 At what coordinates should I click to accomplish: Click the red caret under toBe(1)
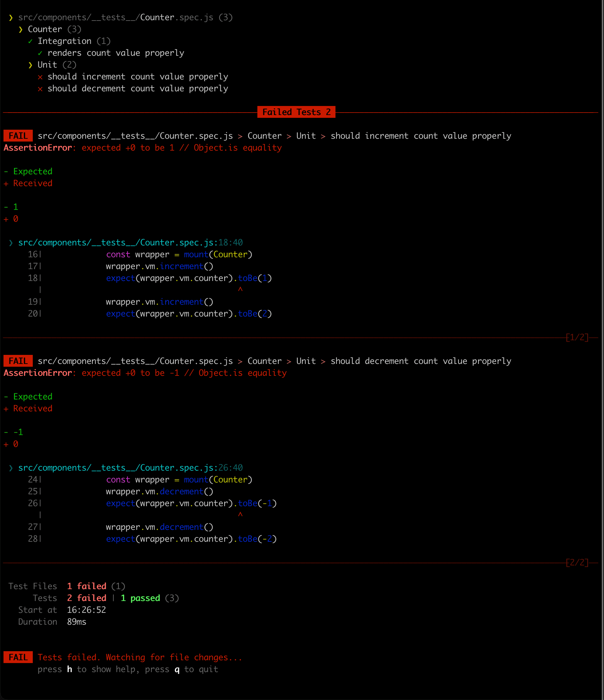click(x=240, y=289)
